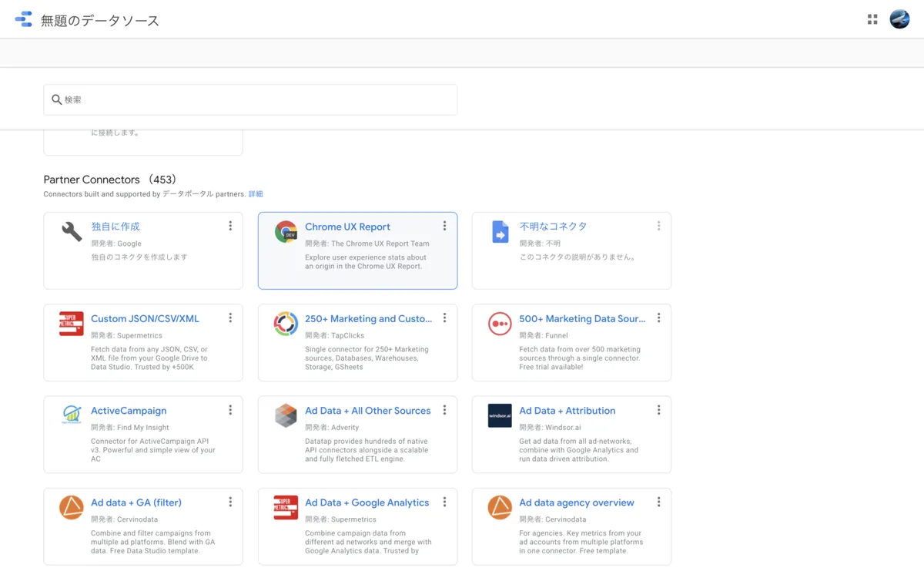The height and width of the screenshot is (578, 924).
Task: Click the '開発者: Adverity' developer text
Action: [332, 428]
